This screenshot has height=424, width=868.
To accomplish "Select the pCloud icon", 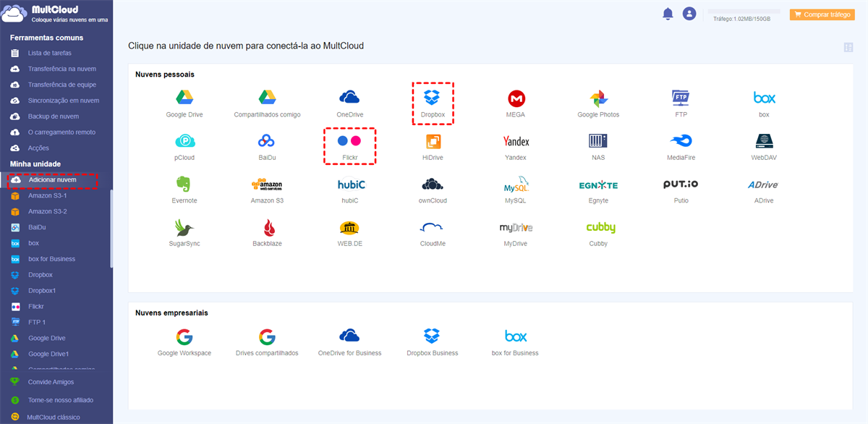I will (x=185, y=141).
